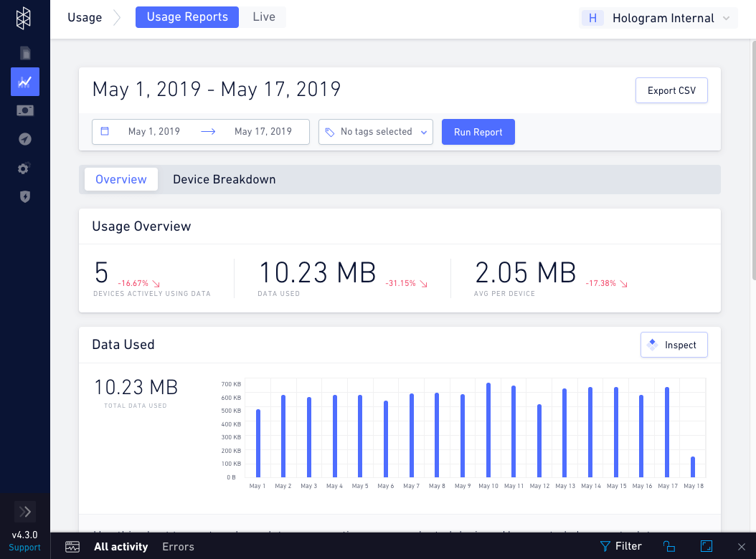The image size is (756, 559).
Task: Switch to Usage Reports tab
Action: [187, 17]
